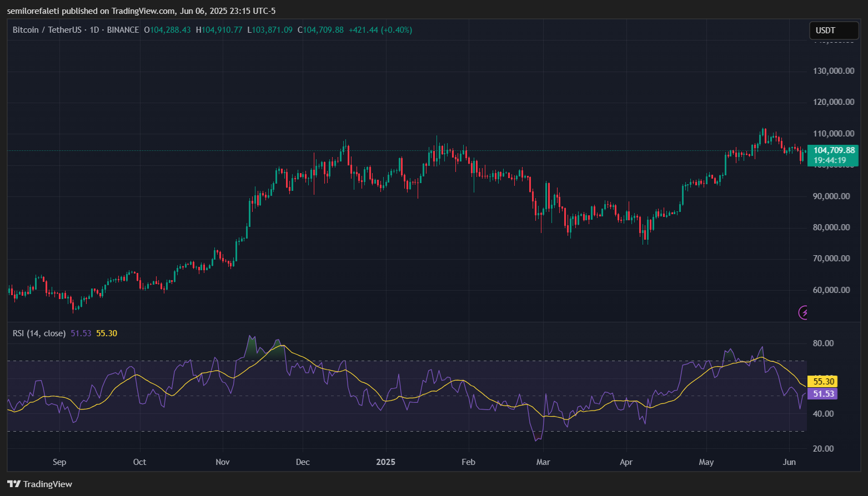Screen dimensions: 868x496
Task: Click the +421.44 (+0.40%) change value
Action: tap(380, 30)
